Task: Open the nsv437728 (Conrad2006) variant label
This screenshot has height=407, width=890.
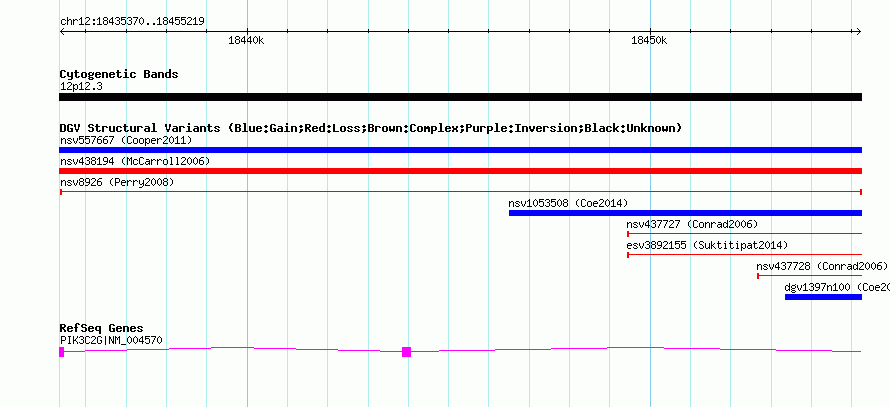Action: tap(822, 267)
